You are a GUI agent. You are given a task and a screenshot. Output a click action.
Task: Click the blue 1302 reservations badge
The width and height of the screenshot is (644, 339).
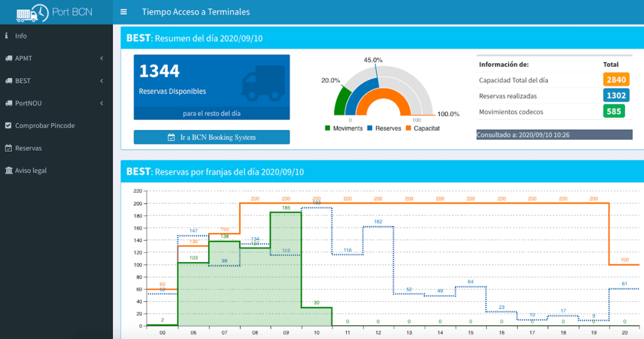coord(616,95)
